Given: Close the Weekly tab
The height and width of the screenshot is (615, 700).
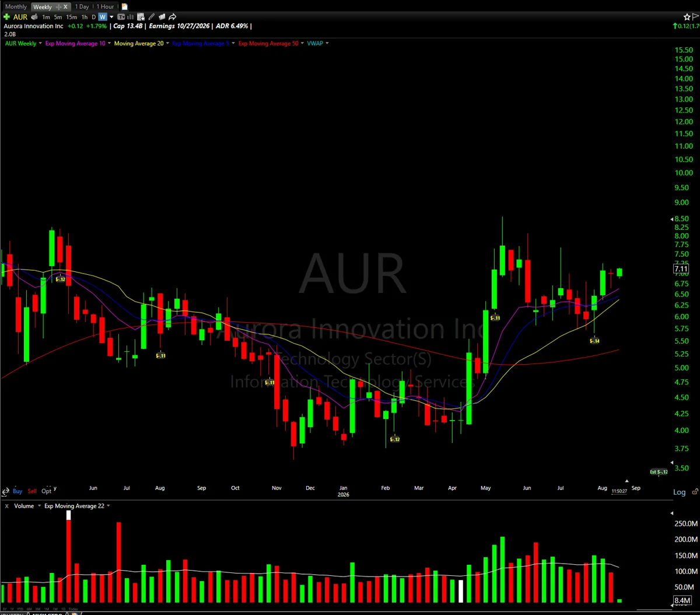Looking at the screenshot, I should click(x=65, y=7).
